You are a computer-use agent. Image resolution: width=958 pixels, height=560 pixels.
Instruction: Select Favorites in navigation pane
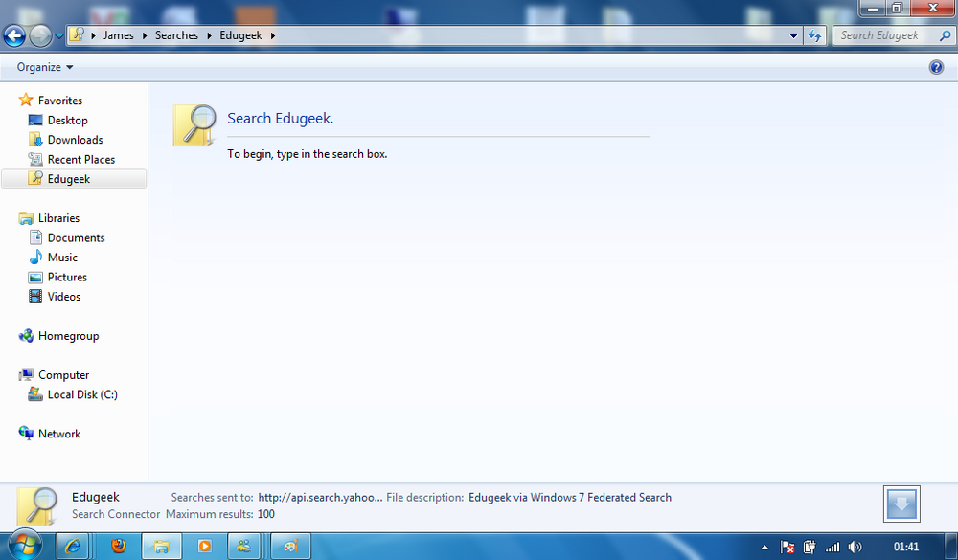(x=59, y=101)
